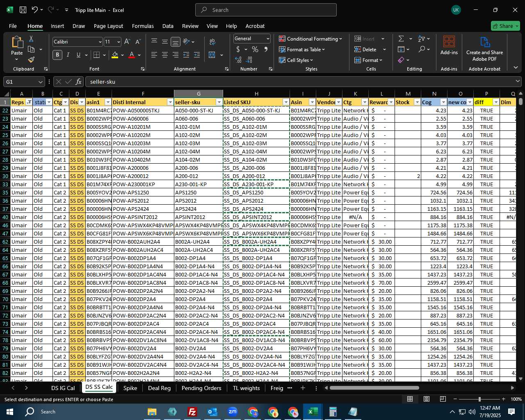525x420 pixels.
Task: Click the Undo arrow icon
Action: (35, 10)
